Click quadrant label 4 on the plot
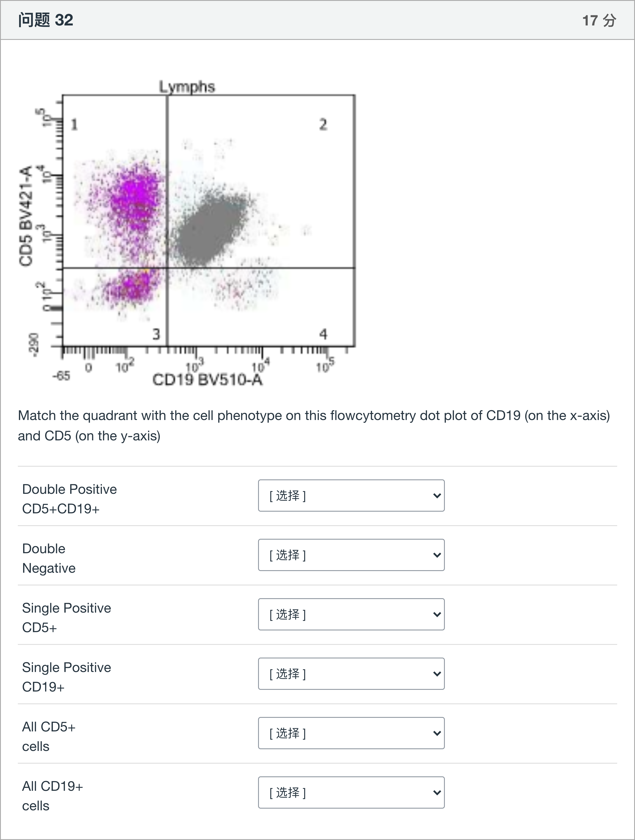This screenshot has width=635, height=840. click(x=323, y=334)
